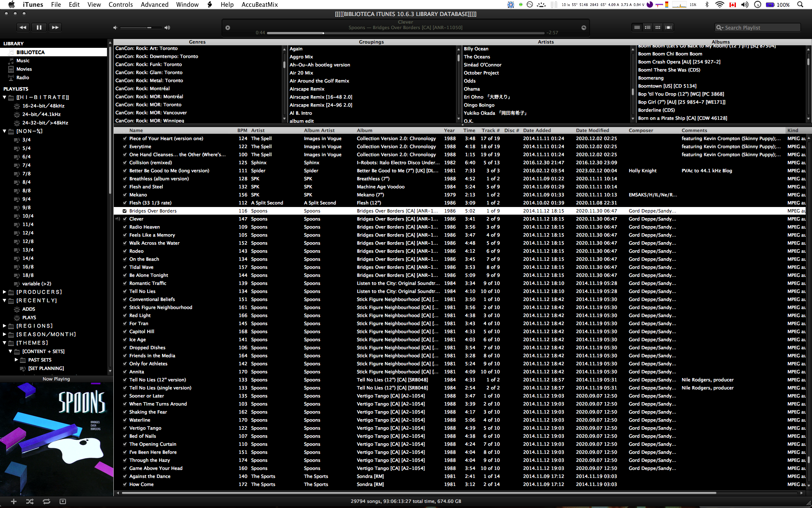
Task: Sort by the BPM column header
Action: click(x=242, y=130)
